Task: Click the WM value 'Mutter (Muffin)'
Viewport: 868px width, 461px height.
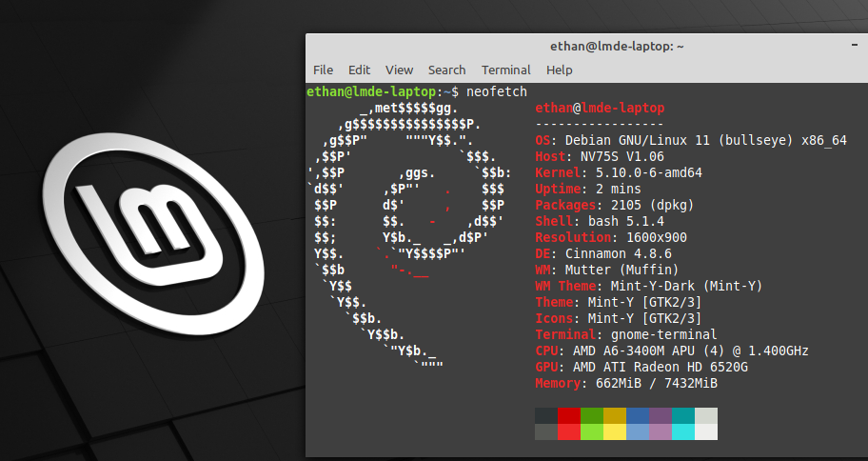Action: pyautogui.click(x=621, y=270)
